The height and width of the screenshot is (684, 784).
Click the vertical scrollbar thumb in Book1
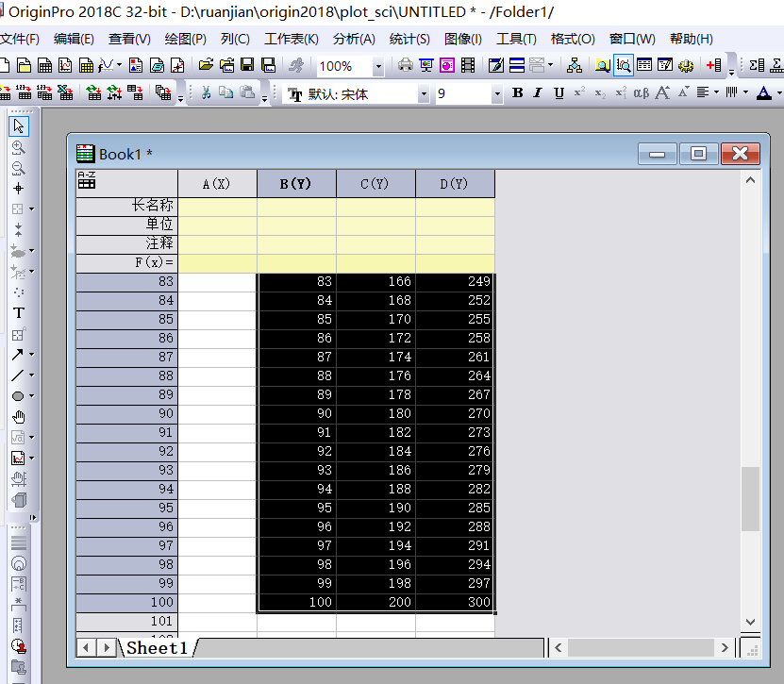[x=750, y=498]
